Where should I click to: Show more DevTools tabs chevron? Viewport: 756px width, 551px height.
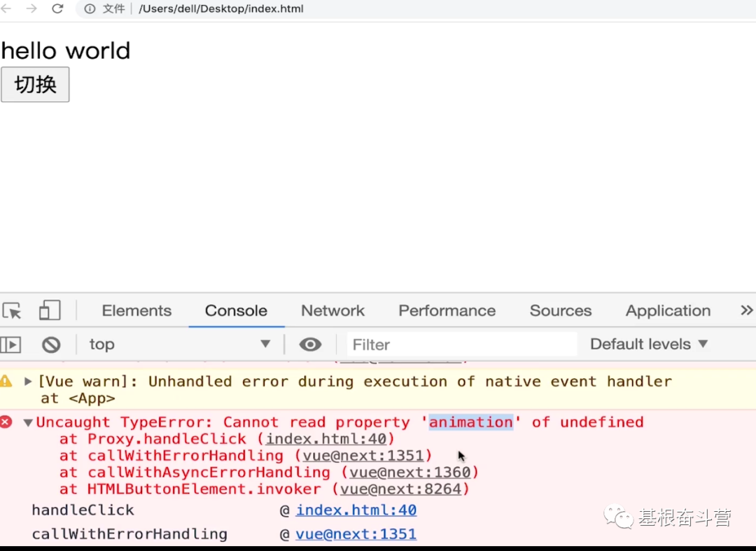pos(746,310)
